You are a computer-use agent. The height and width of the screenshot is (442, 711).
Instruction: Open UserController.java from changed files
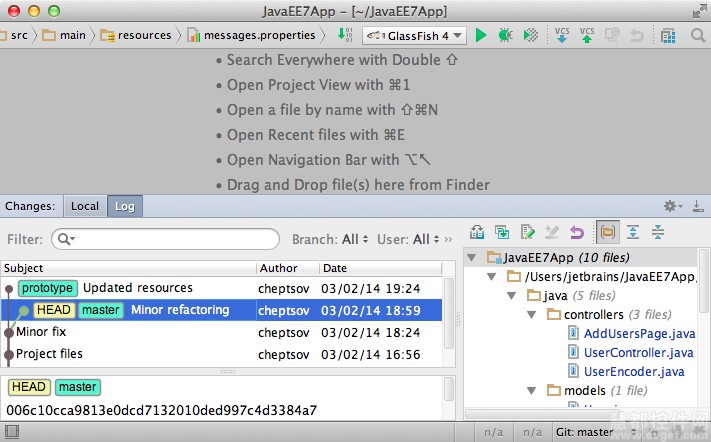(x=638, y=353)
